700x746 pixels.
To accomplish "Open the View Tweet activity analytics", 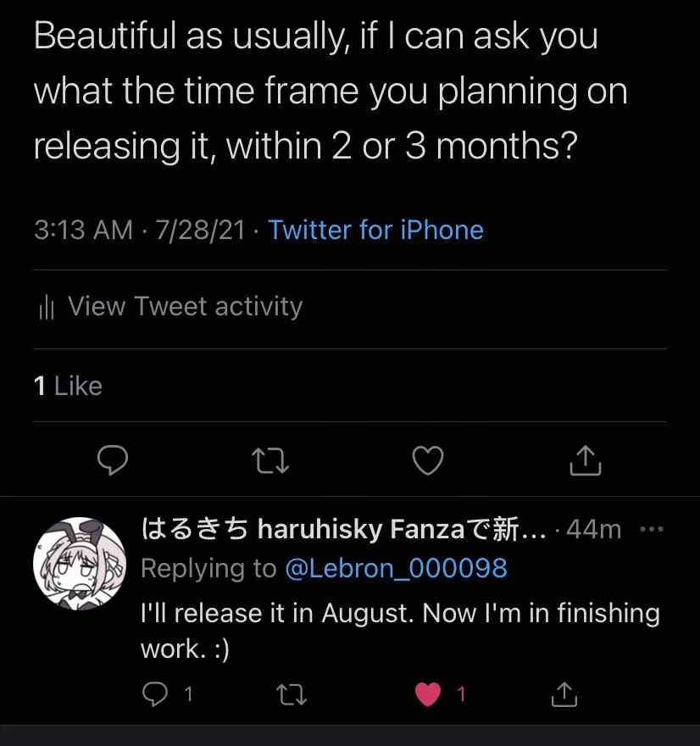I will click(x=184, y=306).
